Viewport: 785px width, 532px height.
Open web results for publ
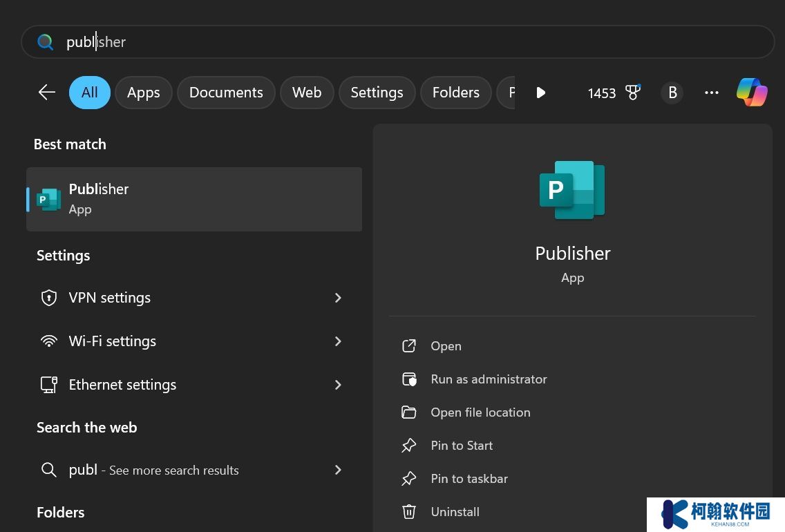click(x=194, y=470)
